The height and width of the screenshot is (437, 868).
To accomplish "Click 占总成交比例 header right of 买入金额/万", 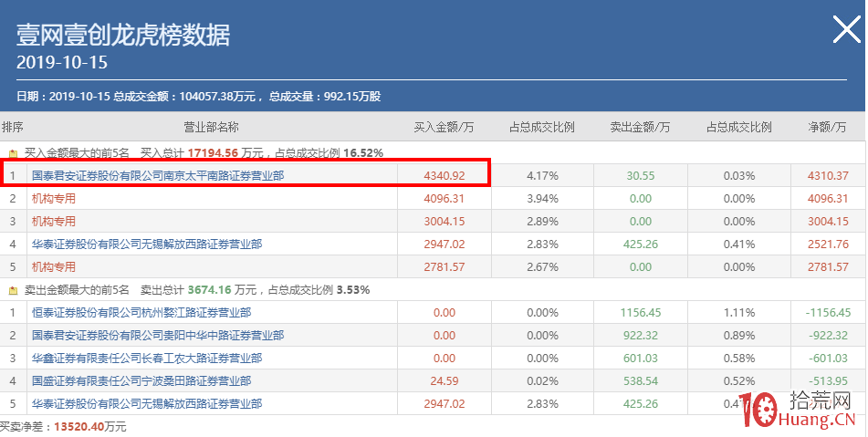I will click(542, 127).
